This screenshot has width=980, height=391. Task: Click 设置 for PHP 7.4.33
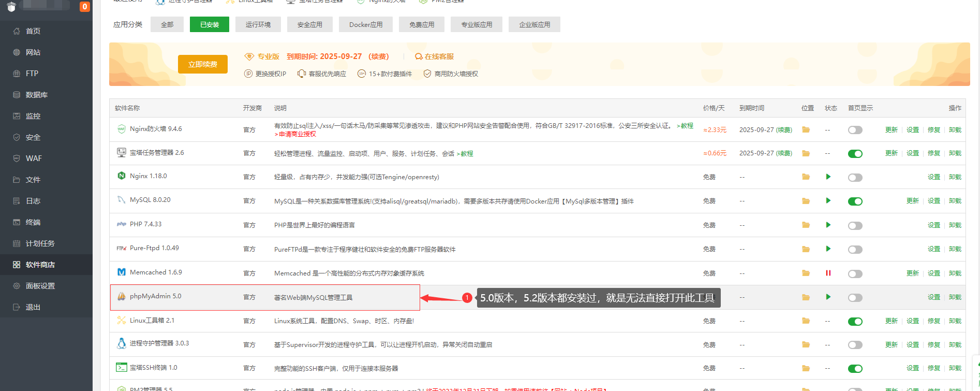(x=934, y=225)
